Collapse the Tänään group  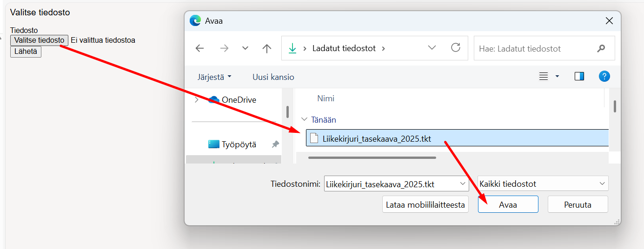[x=305, y=120]
